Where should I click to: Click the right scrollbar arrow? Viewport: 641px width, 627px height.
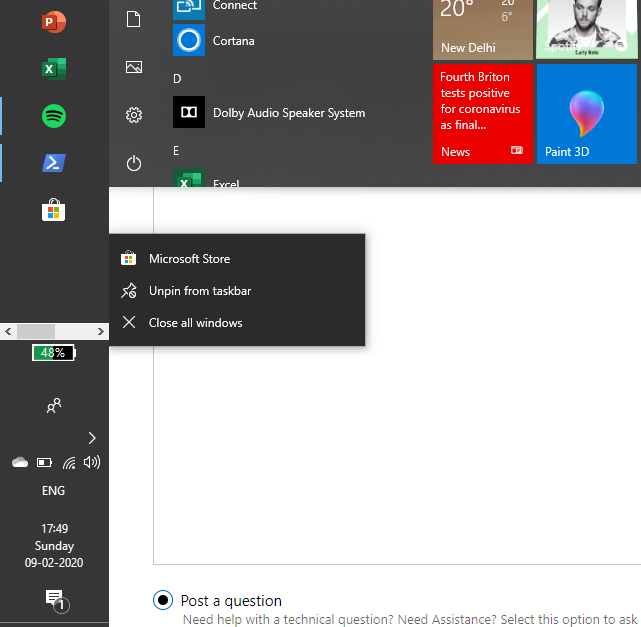coord(101,331)
